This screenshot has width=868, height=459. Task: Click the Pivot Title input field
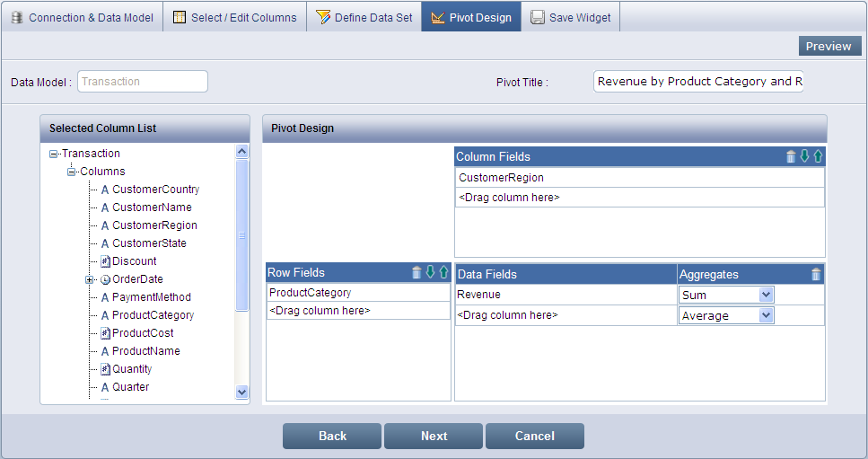[698, 82]
